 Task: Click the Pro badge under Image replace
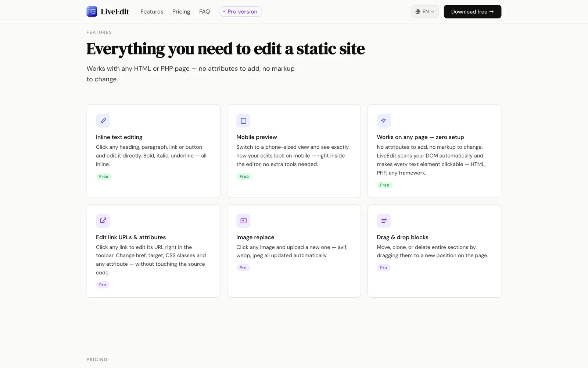pos(243,268)
